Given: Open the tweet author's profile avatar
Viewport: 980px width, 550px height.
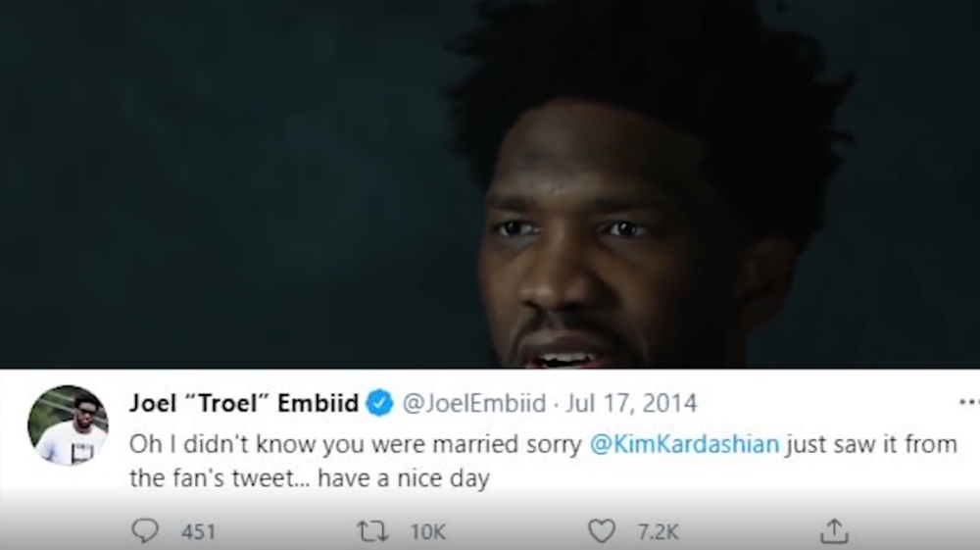Looking at the screenshot, I should click(x=68, y=425).
